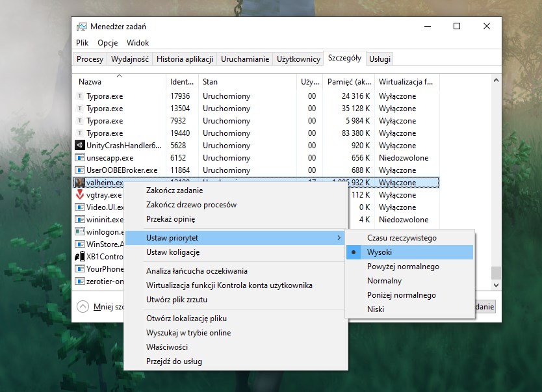Switch to the Wydajność tab
The width and height of the screenshot is (542, 392).
click(129, 59)
